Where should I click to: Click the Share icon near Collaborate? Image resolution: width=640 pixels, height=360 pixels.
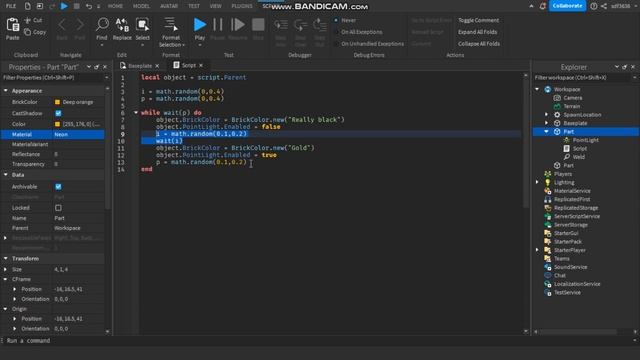coord(604,6)
